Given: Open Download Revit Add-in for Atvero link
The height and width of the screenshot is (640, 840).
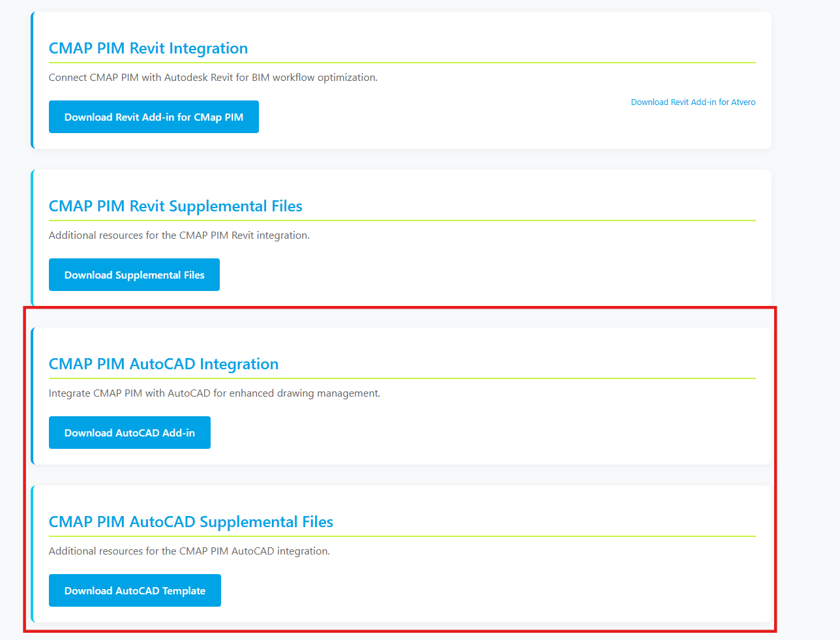Looking at the screenshot, I should click(x=693, y=102).
